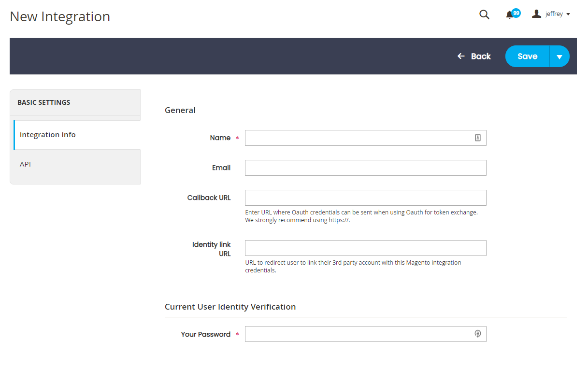Image resolution: width=588 pixels, height=369 pixels.
Task: Click the password manager icon in Your Password field
Action: (477, 334)
